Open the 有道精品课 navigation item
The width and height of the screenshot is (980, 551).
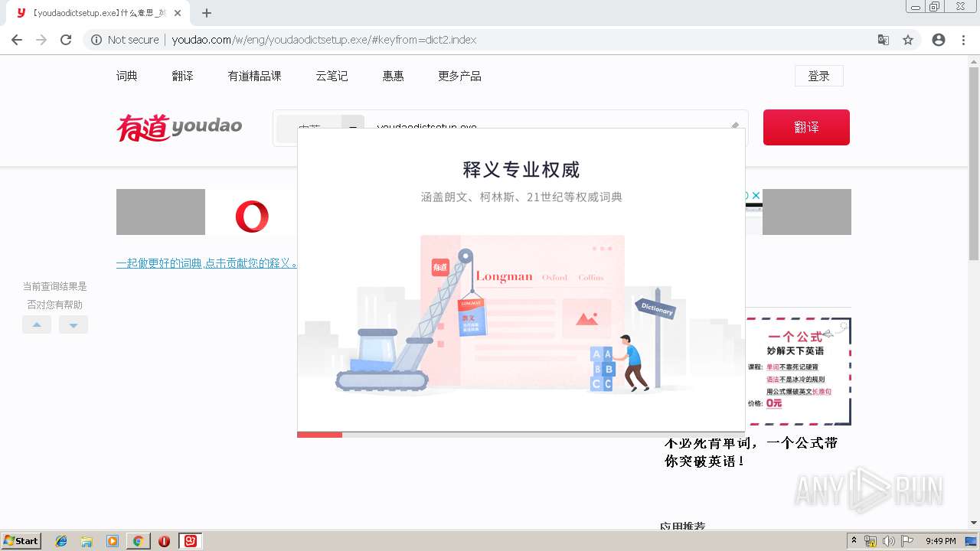254,76
